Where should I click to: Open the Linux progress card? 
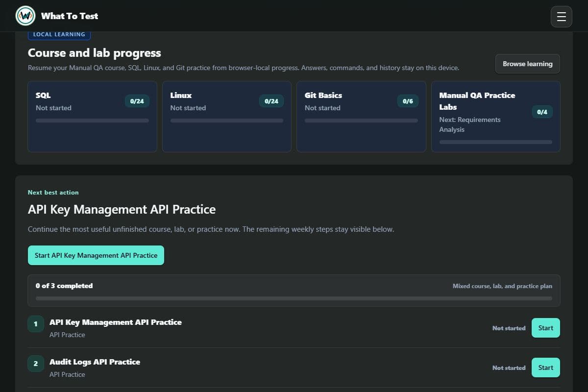227,117
